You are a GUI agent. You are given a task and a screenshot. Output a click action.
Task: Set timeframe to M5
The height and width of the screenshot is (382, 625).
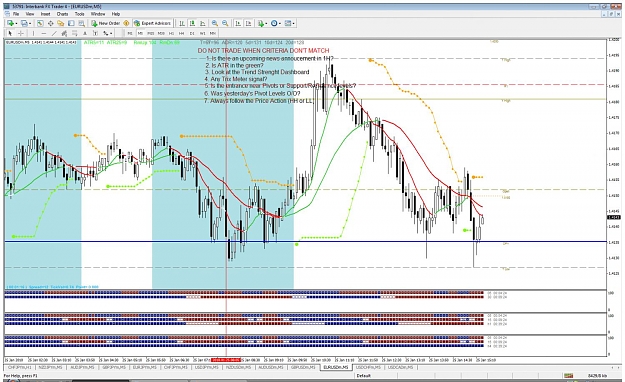tap(140, 33)
